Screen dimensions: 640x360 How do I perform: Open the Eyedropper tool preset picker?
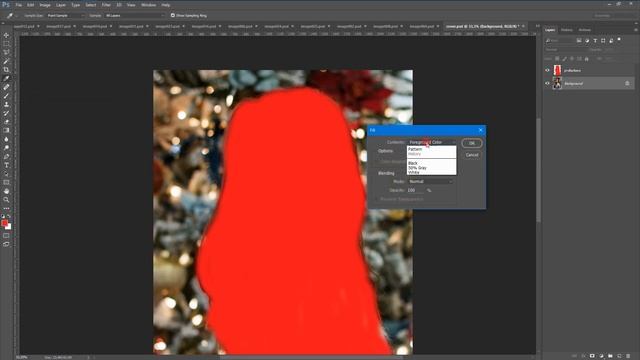tap(11, 16)
